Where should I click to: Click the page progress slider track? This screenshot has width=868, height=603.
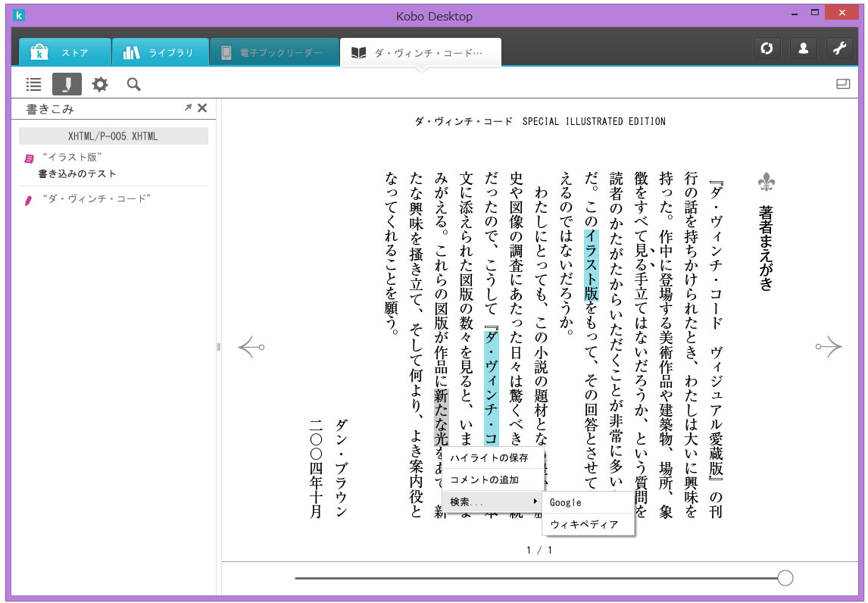[535, 578]
